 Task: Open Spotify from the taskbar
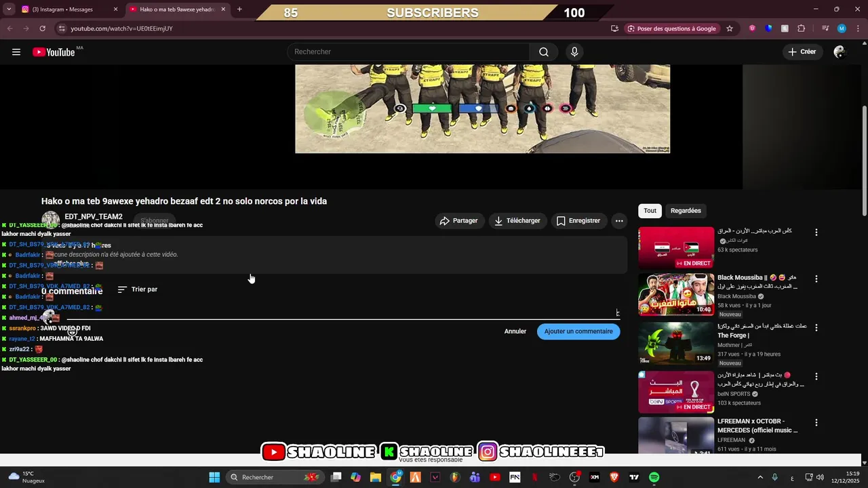[x=654, y=477]
